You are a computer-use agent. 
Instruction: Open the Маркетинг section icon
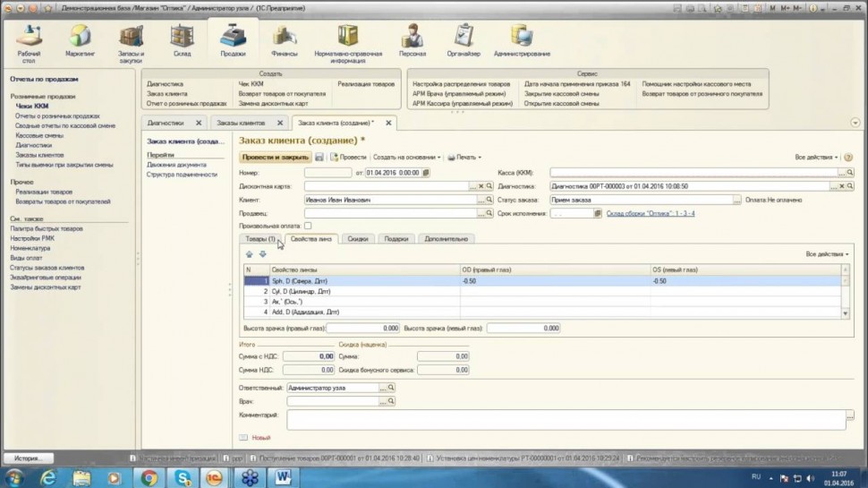point(80,40)
